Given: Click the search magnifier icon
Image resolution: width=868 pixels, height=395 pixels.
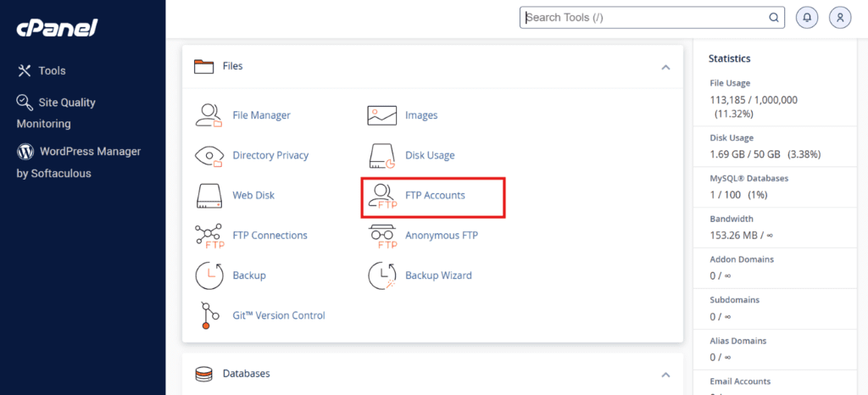Looking at the screenshot, I should 773,17.
